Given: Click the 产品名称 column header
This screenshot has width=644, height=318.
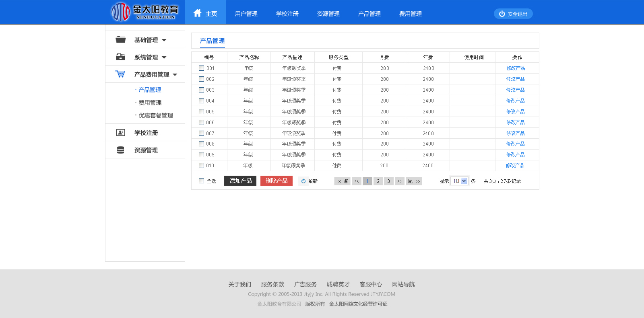Looking at the screenshot, I should (249, 57).
